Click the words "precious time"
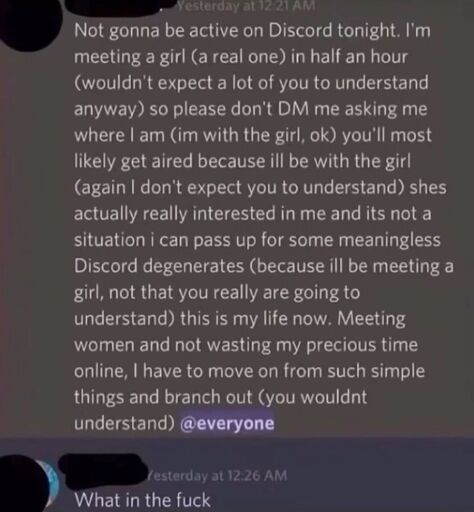Image resolution: width=474 pixels, height=512 pixels. pyautogui.click(x=362, y=345)
